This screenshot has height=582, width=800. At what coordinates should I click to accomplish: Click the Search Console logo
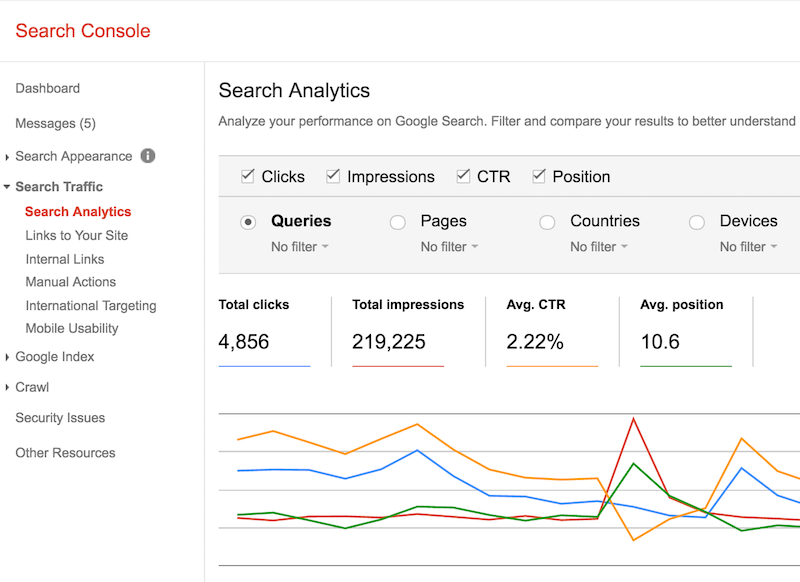[x=82, y=31]
